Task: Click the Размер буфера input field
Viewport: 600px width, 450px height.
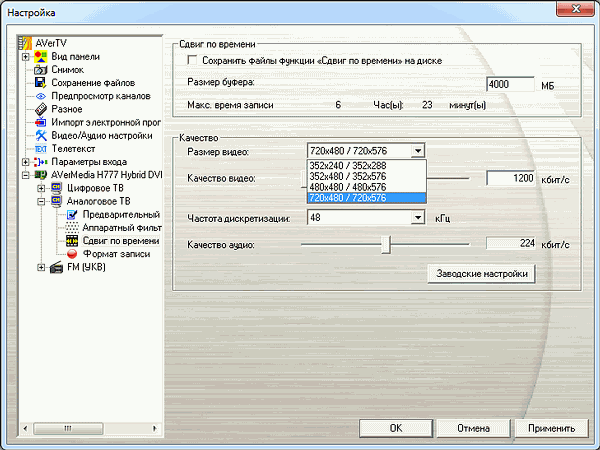Action: (510, 84)
